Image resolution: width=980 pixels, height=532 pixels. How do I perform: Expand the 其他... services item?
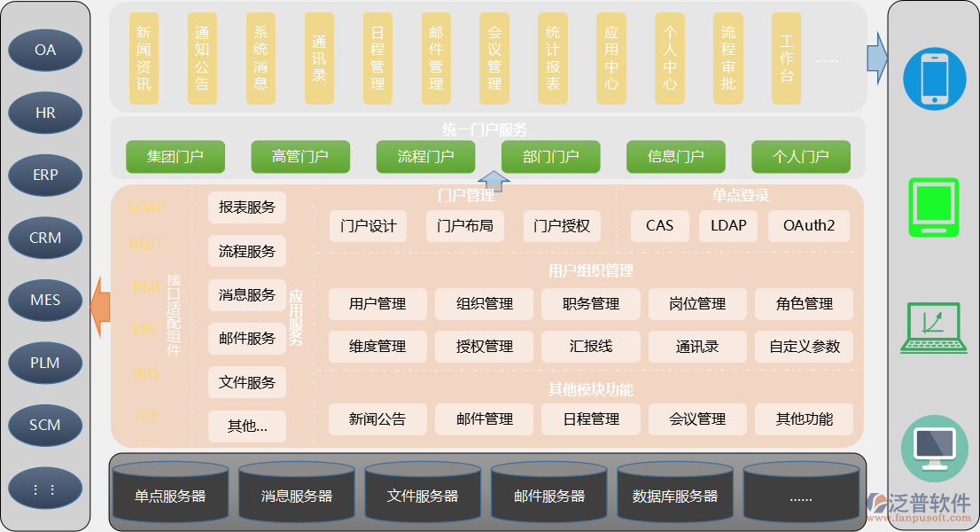tap(247, 426)
